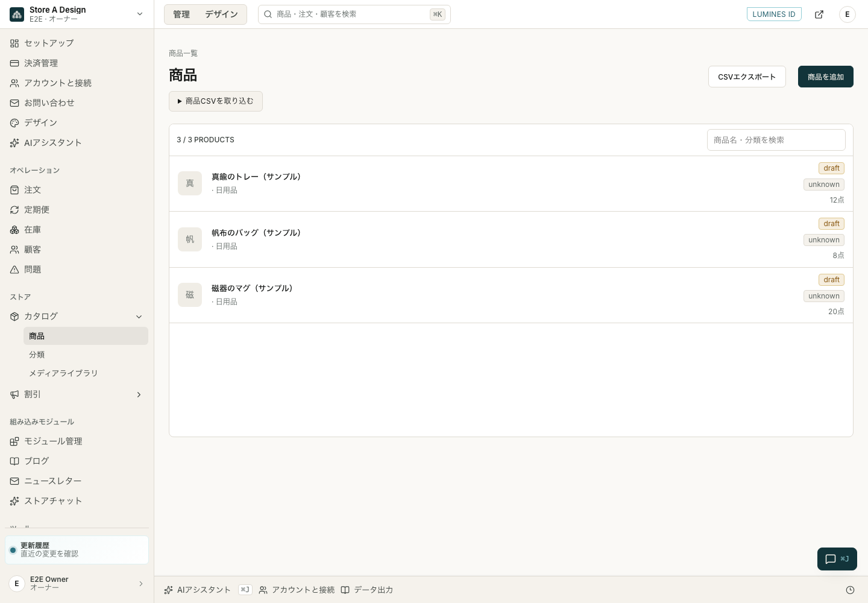Open 更新履歴 recent changes card
Screen dimensions: 868x603
point(77,550)
